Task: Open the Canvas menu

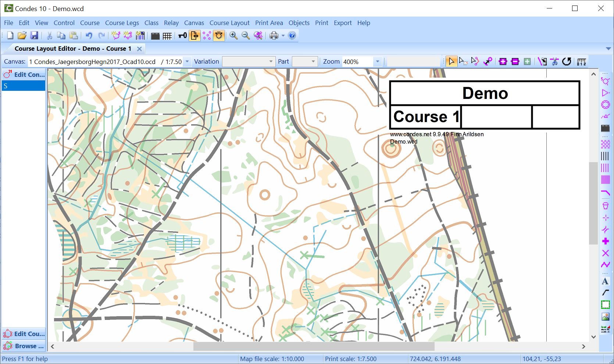Action: [x=194, y=23]
